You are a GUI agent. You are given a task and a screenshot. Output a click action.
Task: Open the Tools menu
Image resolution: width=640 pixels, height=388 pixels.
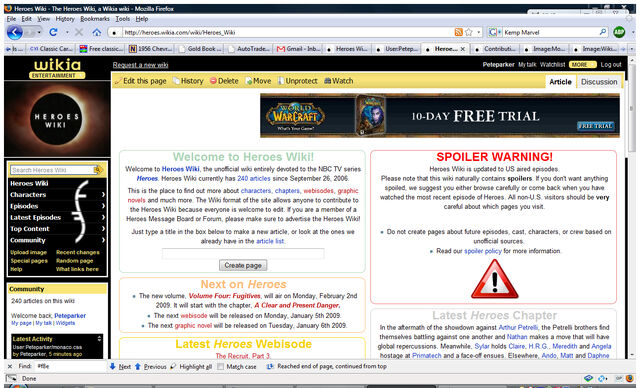pyautogui.click(x=122, y=19)
